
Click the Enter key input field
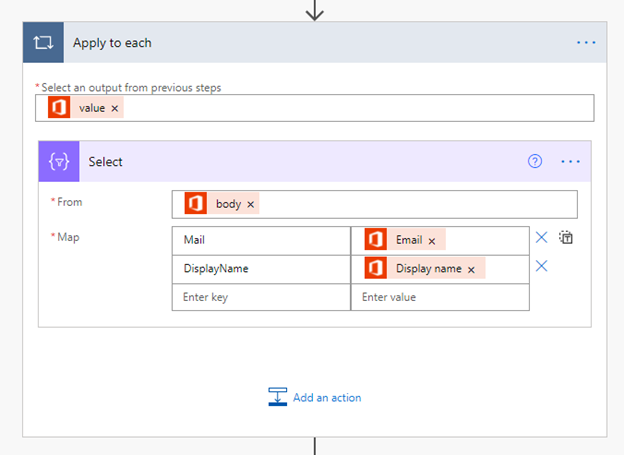pyautogui.click(x=261, y=297)
